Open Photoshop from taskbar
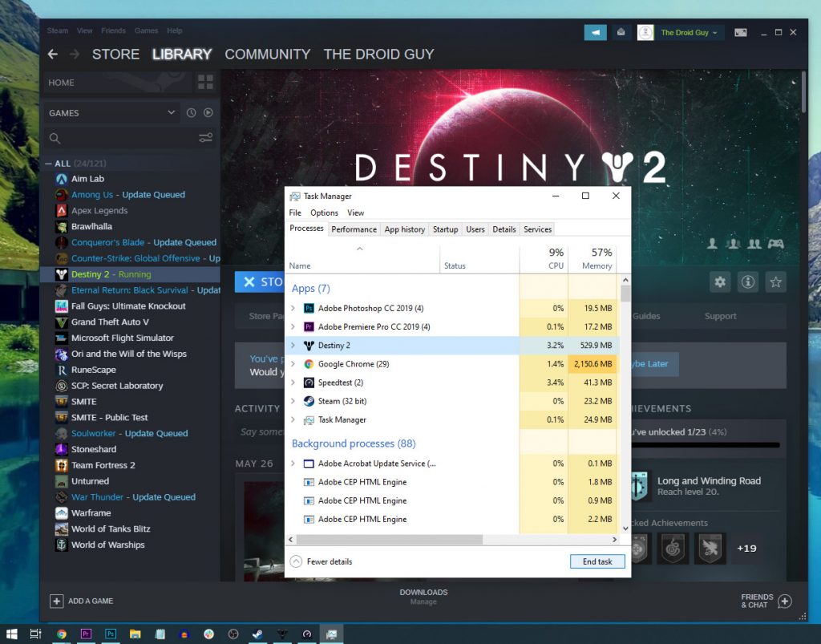The height and width of the screenshot is (644, 821). (x=111, y=634)
